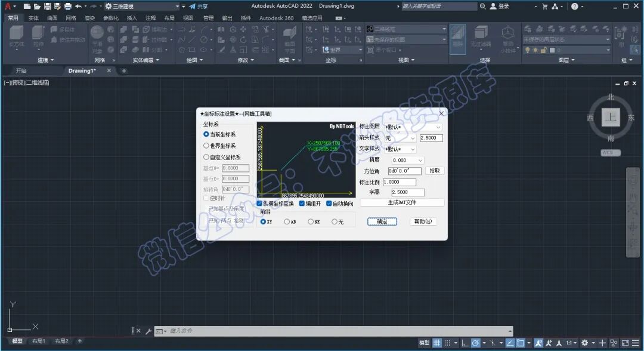Click the help question mark icon
This screenshot has height=351, width=644.
pos(575,6)
